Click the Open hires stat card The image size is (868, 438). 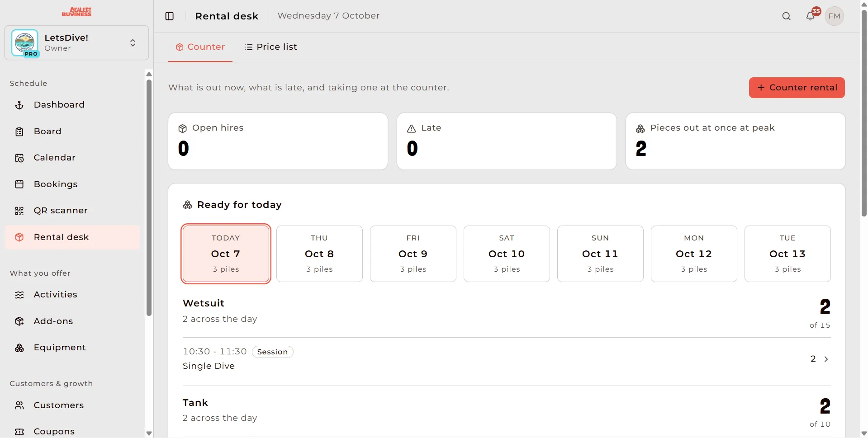click(278, 141)
